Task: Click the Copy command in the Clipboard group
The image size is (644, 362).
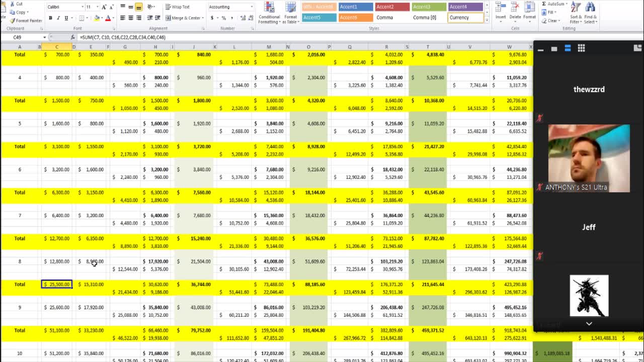Action: (18, 12)
